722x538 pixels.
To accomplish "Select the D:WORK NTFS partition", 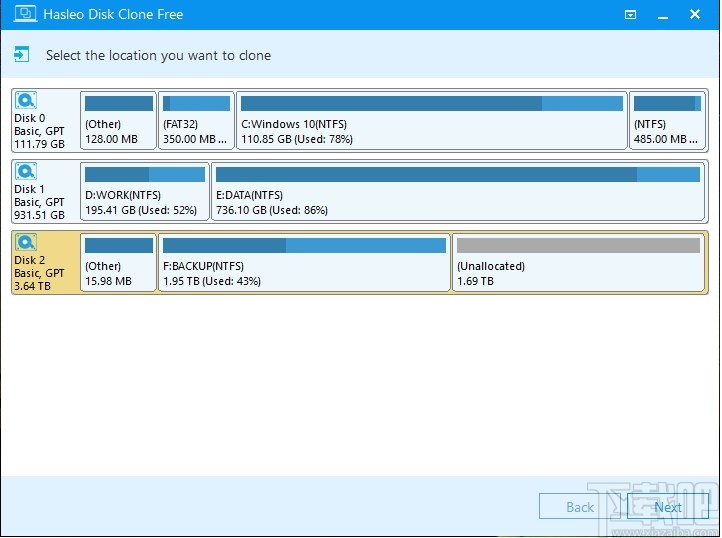I will [145, 191].
